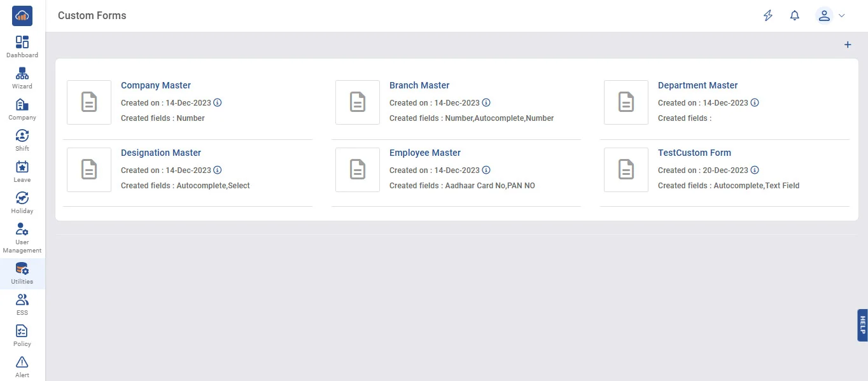Click the Department Master document thumbnail
Image resolution: width=868 pixels, height=381 pixels.
(626, 102)
